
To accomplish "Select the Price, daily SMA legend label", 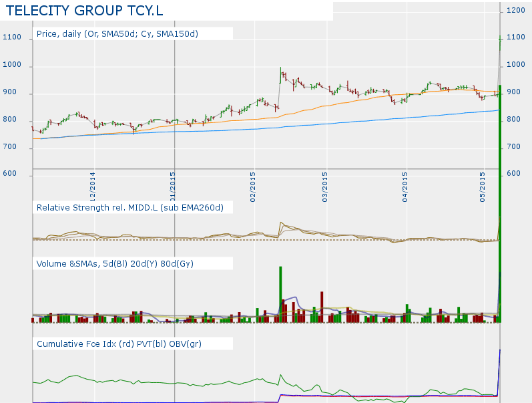I will coord(117,34).
